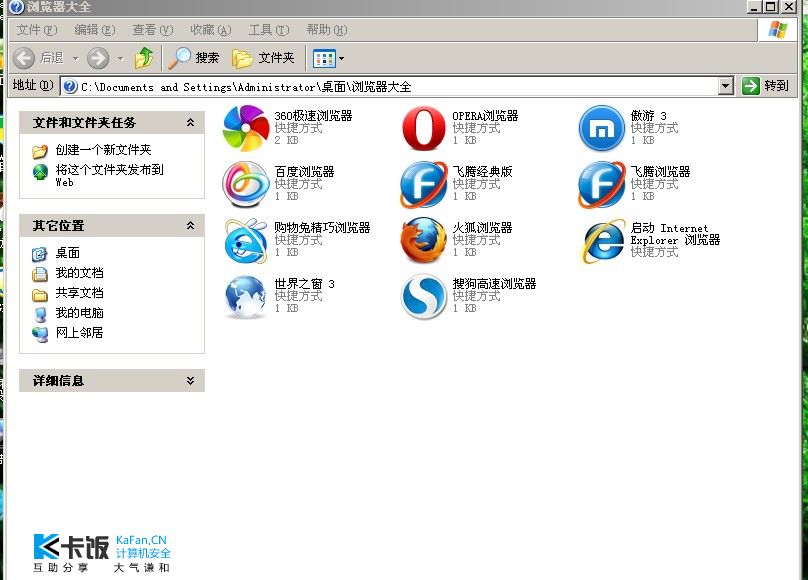Image resolution: width=808 pixels, height=580 pixels.
Task: Open the 文件(F) menu
Action: tap(37, 30)
